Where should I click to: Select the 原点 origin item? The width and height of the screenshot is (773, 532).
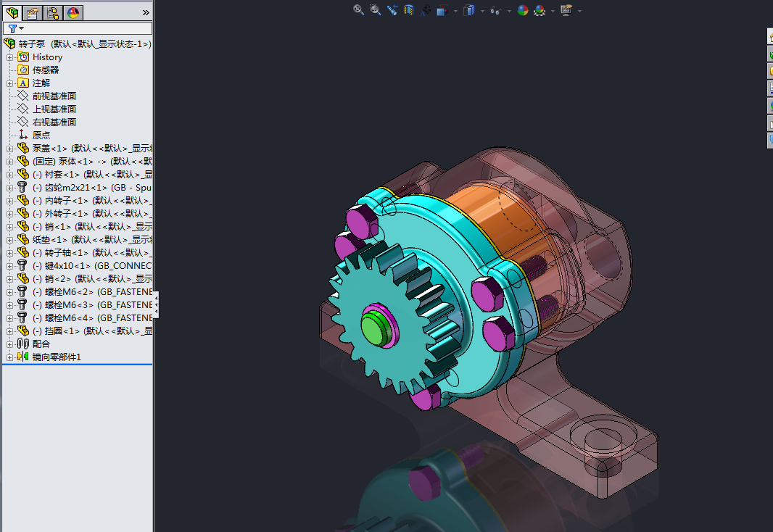[x=41, y=135]
